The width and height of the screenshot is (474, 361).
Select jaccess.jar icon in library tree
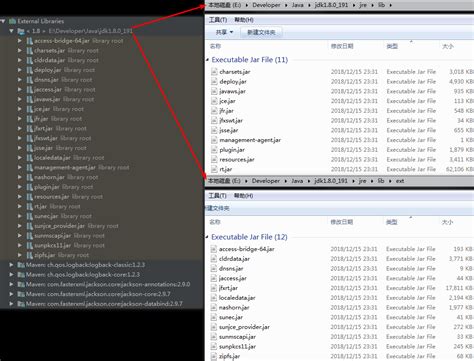29,89
